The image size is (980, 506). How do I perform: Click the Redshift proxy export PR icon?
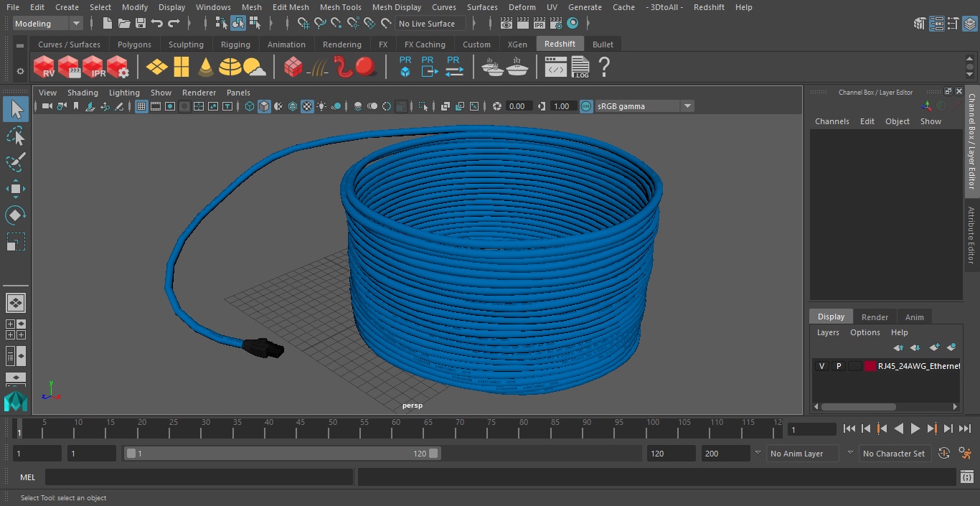tap(429, 67)
